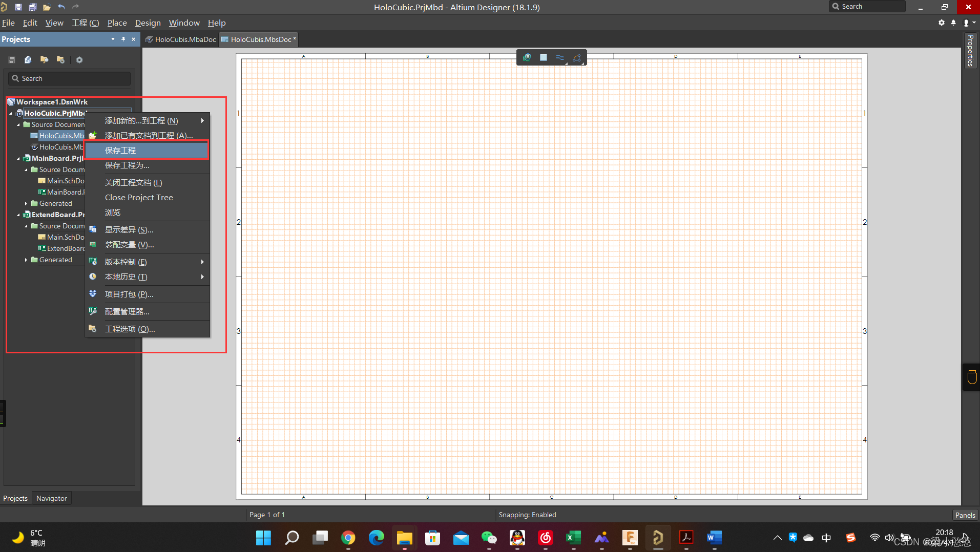
Task: Pin the Projects panel using the pushpin
Action: (x=123, y=39)
